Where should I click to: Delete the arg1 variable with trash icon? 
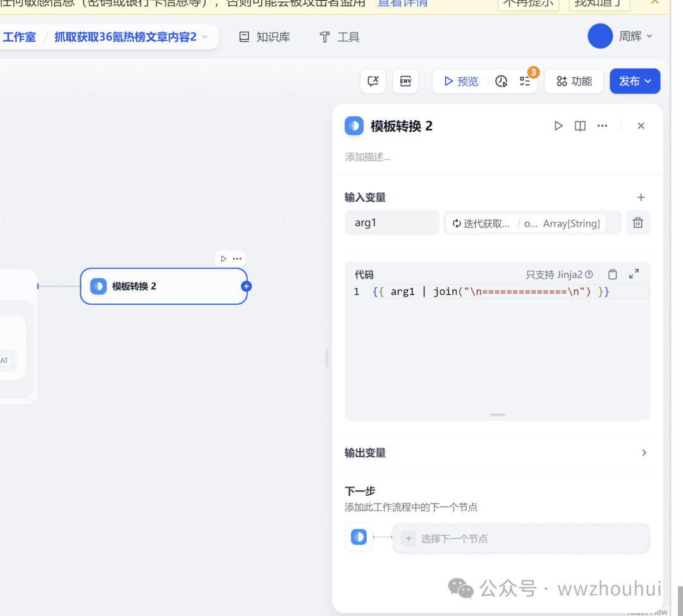click(637, 223)
